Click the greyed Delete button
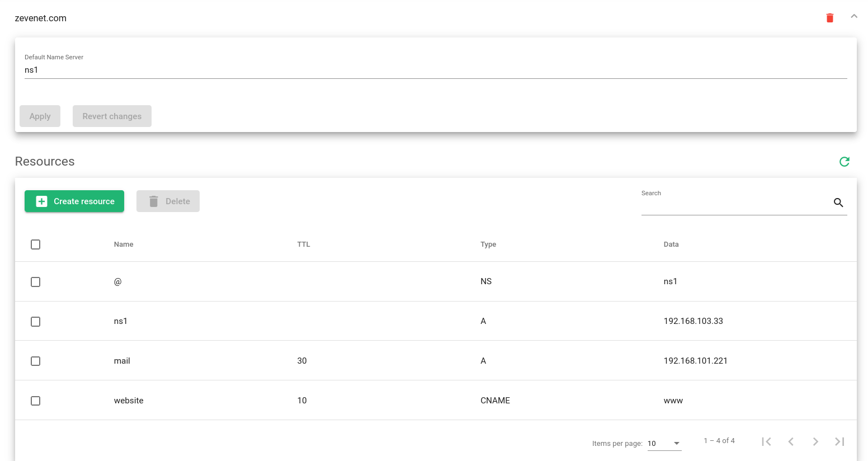 [168, 201]
